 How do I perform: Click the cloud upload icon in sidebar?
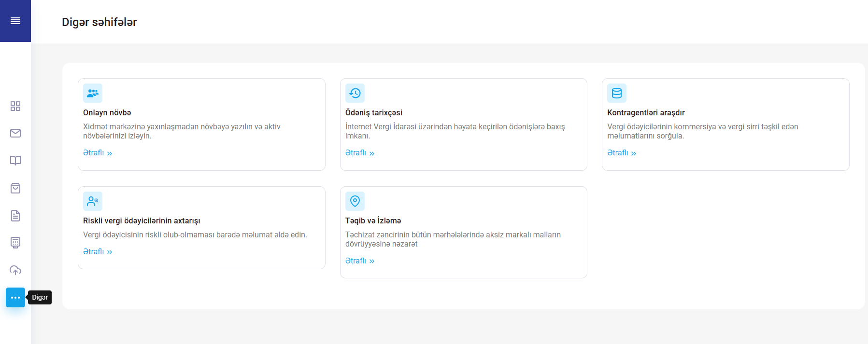coord(15,270)
